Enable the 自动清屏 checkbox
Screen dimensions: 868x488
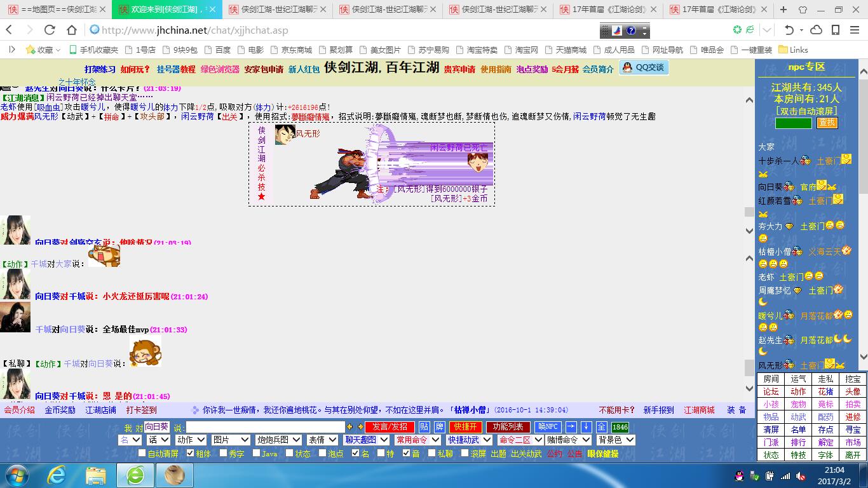point(142,453)
